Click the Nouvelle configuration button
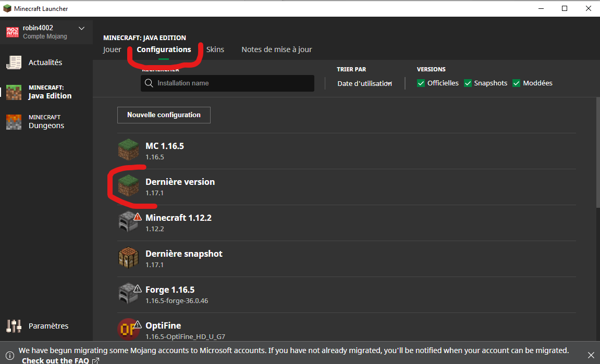The height and width of the screenshot is (364, 600). (x=164, y=115)
